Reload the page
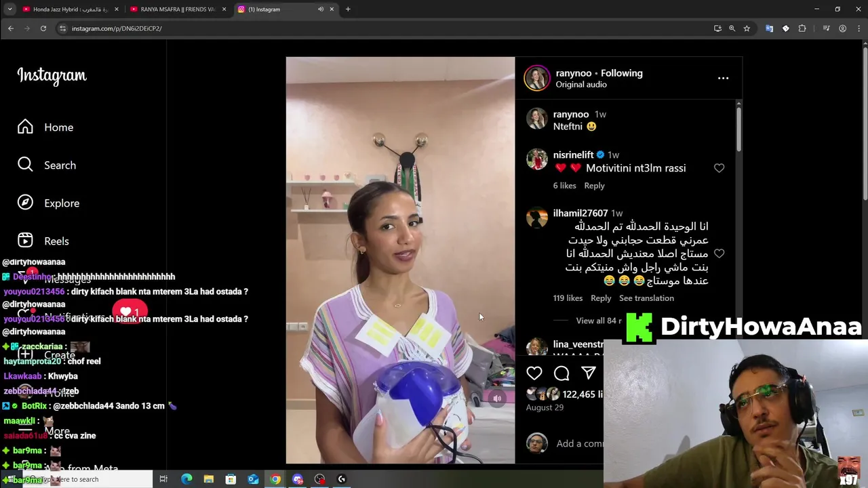 click(43, 28)
